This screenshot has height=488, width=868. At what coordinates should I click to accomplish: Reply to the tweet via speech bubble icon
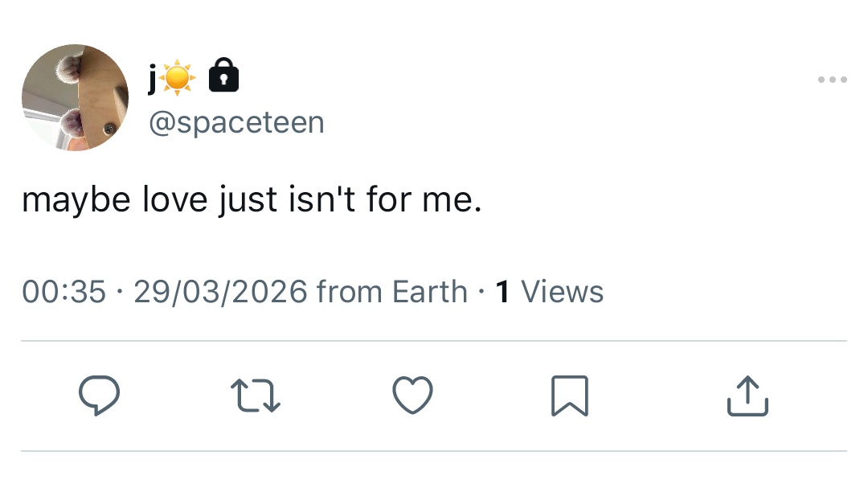[x=99, y=396]
